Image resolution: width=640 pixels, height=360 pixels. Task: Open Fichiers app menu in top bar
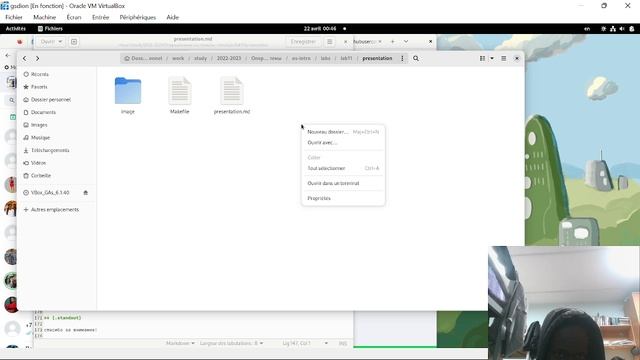(x=50, y=29)
